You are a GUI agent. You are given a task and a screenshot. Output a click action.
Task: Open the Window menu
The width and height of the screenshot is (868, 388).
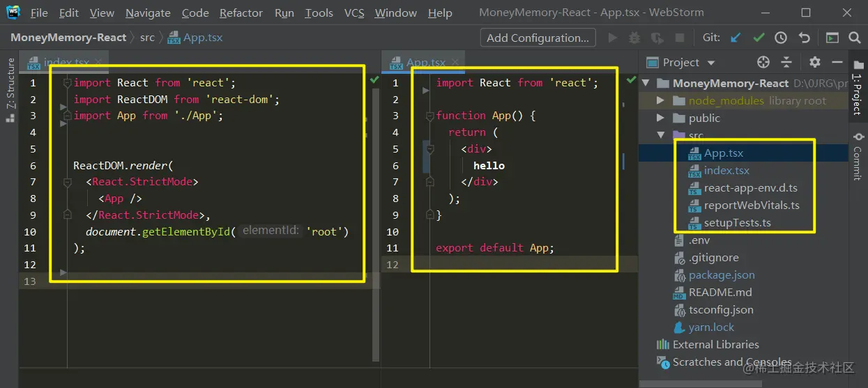coord(397,13)
